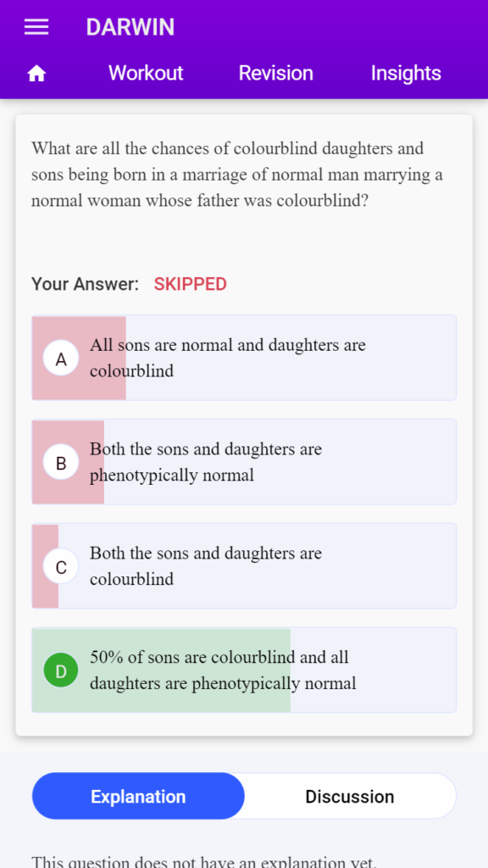Viewport: 488px width, 868px height.
Task: Go to the home icon
Action: click(x=36, y=73)
